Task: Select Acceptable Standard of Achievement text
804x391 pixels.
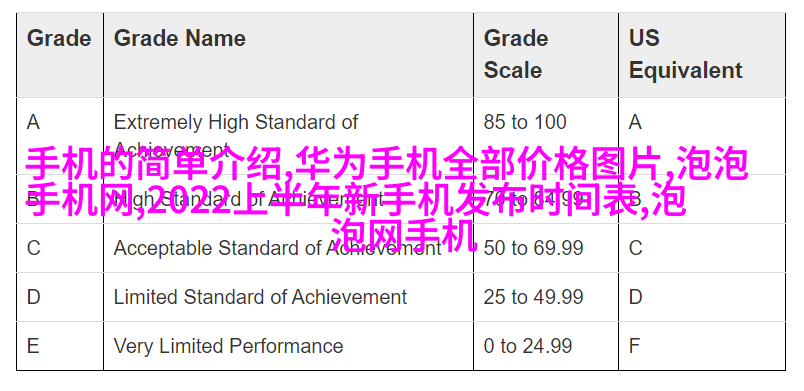Action: (x=277, y=248)
